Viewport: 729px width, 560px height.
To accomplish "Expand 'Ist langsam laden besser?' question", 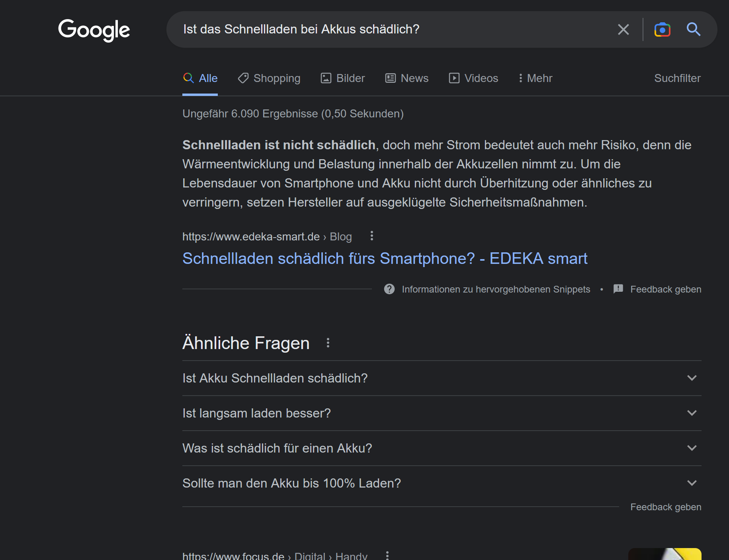I will coord(442,413).
